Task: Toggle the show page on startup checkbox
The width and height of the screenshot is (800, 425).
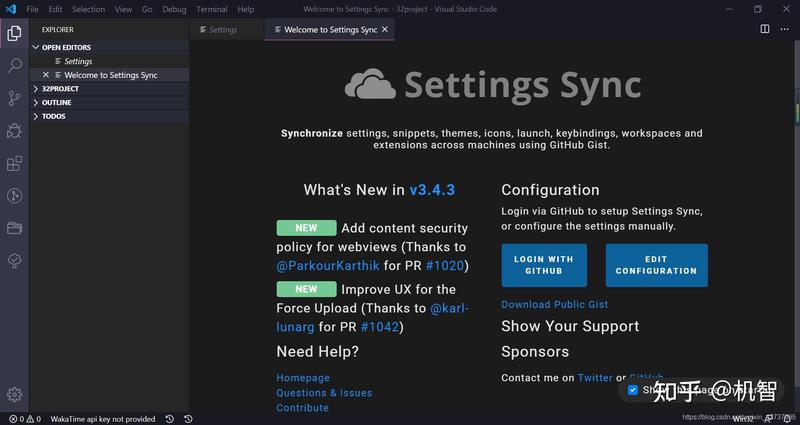Action: click(633, 390)
